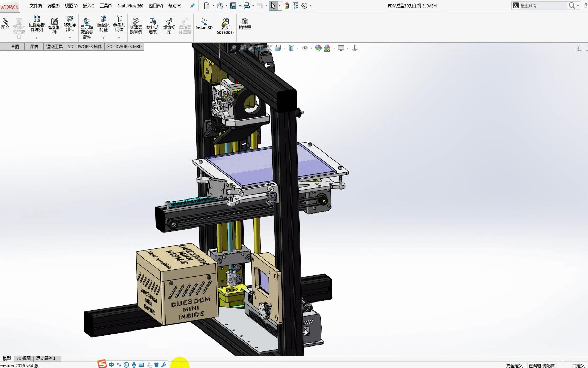The height and width of the screenshot is (368, 588).
Task: Click View Settings monitor icon
Action: click(341, 48)
